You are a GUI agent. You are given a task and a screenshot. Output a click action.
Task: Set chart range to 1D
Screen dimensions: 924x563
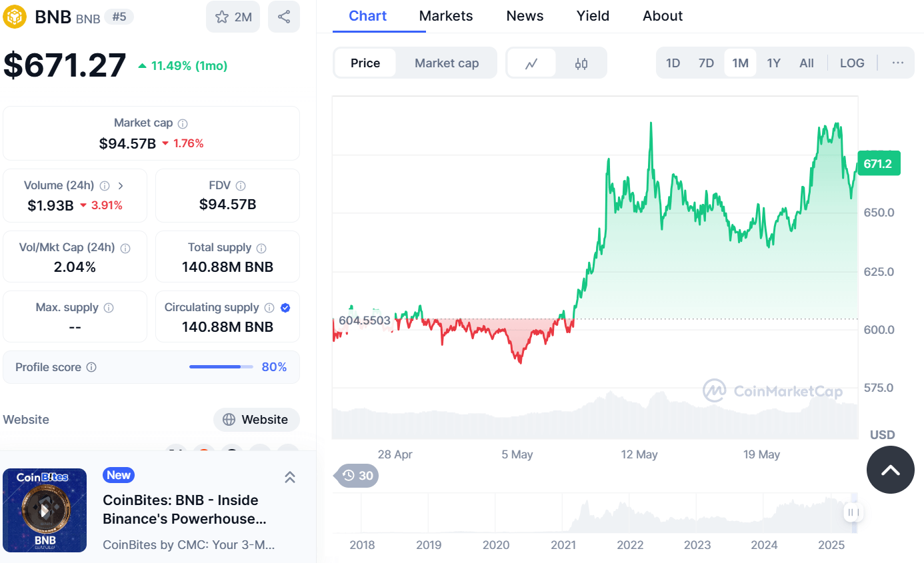coord(673,63)
